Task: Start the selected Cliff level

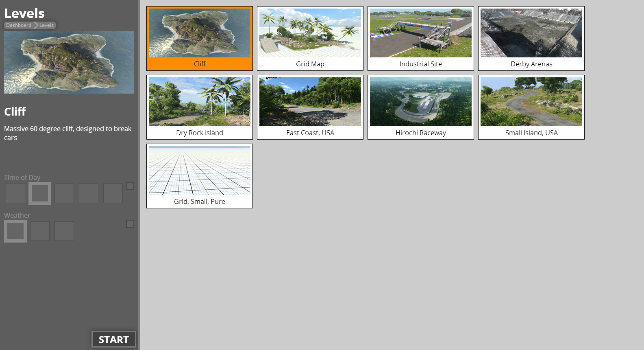Action: (x=114, y=339)
